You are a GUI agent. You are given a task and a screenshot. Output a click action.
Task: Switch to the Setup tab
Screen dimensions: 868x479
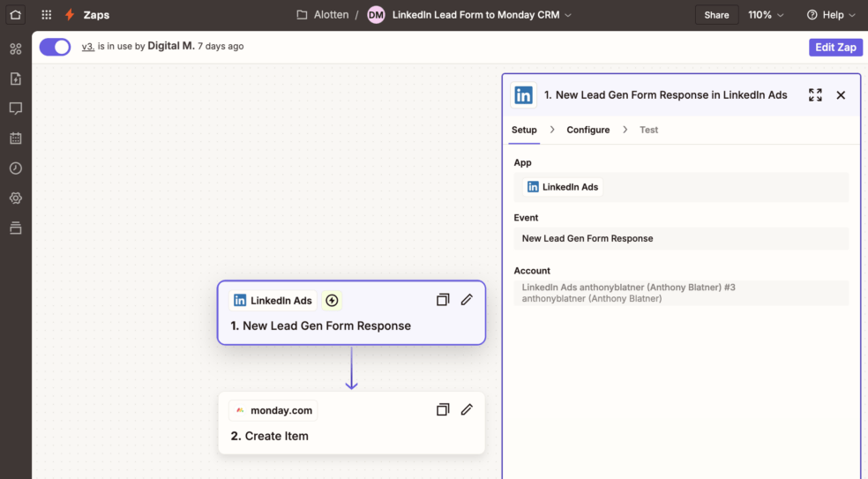pos(524,130)
